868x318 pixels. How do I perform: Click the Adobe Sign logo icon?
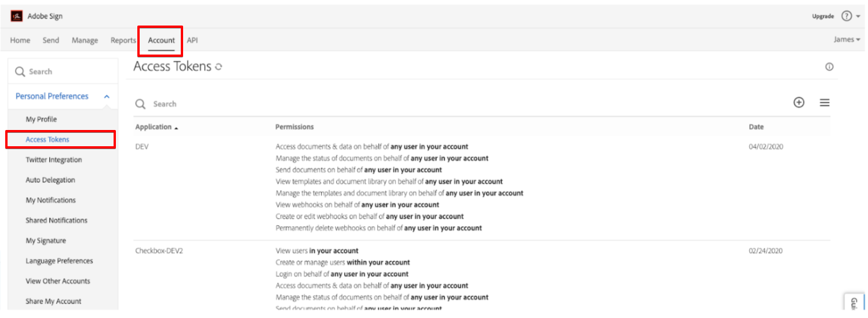click(17, 16)
